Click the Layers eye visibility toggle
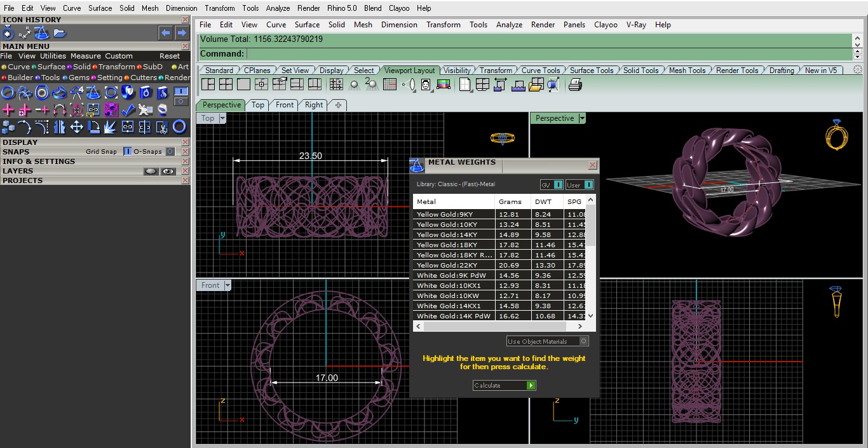This screenshot has height=448, width=868. (168, 171)
